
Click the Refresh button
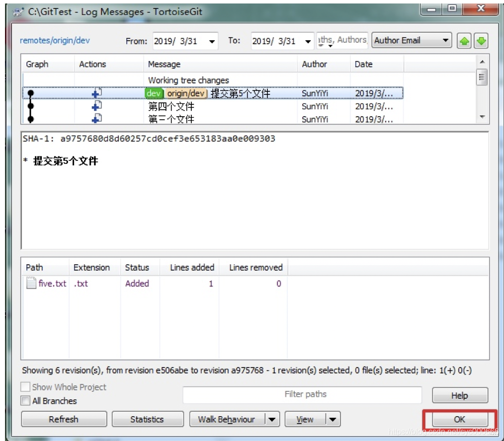(x=64, y=419)
